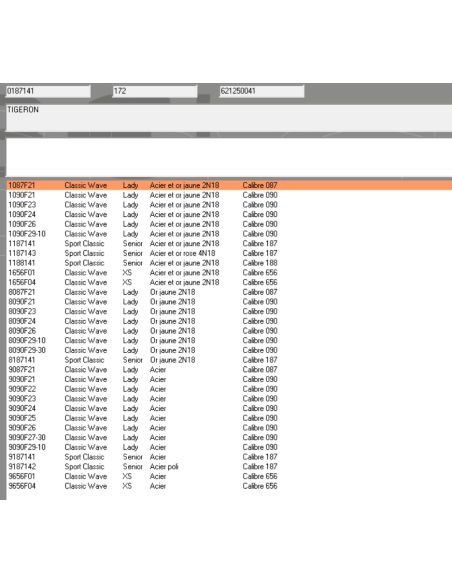
Task: Select row 9090F27-30
Action: click(x=229, y=437)
